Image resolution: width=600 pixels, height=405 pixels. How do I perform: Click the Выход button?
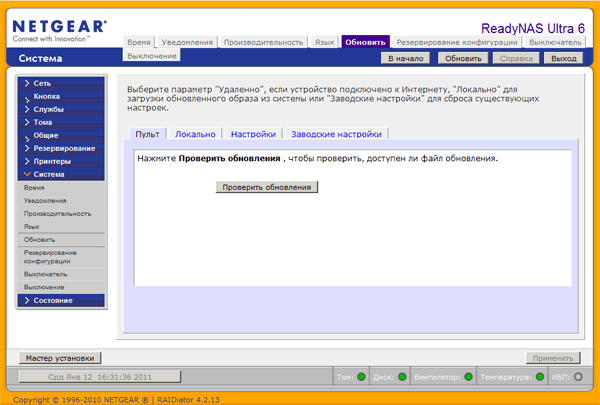564,58
